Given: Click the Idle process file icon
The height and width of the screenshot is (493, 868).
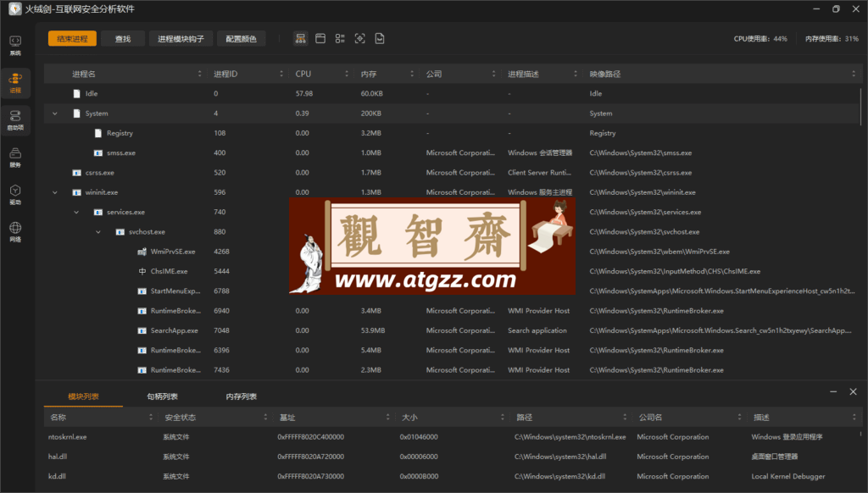Looking at the screenshot, I should point(76,93).
